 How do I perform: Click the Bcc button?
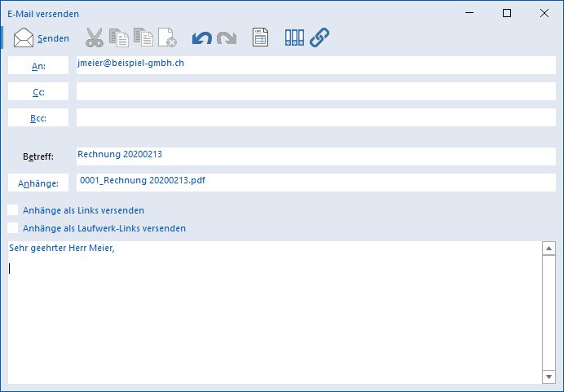pyautogui.click(x=38, y=117)
